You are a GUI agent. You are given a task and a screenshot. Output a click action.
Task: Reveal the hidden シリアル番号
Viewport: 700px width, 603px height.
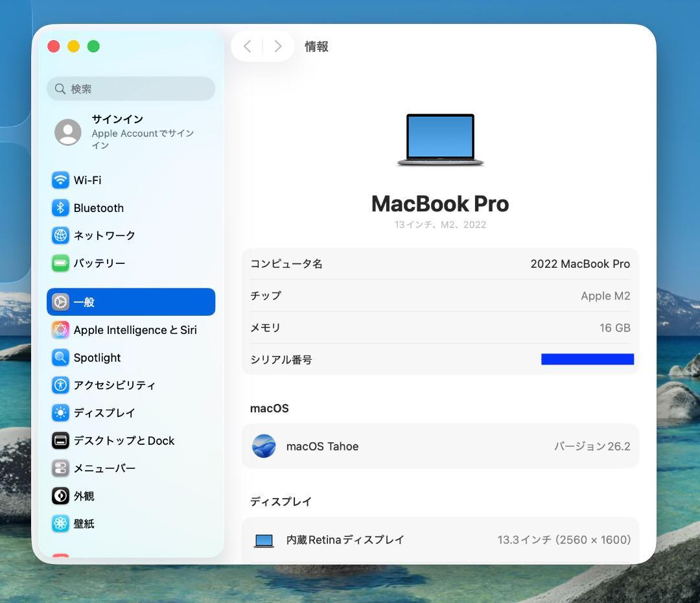click(x=588, y=359)
